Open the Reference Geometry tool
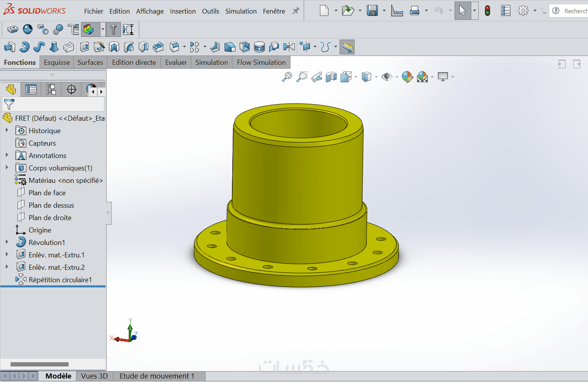Screen dimensions: 588x382 (x=305, y=47)
